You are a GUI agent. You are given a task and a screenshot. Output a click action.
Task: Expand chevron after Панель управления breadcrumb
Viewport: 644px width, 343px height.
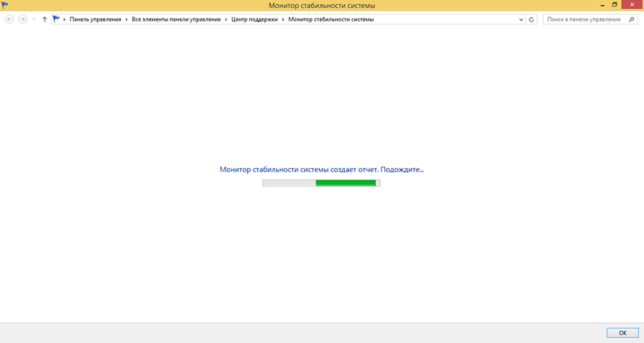pos(127,19)
